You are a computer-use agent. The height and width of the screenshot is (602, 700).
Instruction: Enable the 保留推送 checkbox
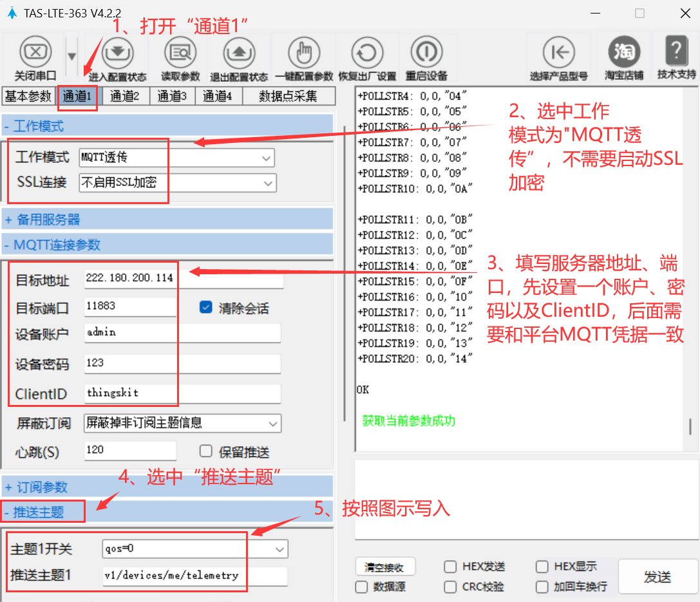pyautogui.click(x=206, y=451)
